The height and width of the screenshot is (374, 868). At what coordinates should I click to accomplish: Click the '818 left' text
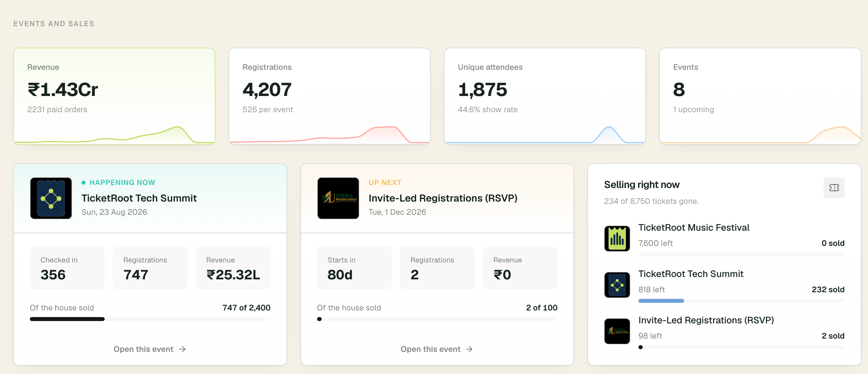pos(651,290)
